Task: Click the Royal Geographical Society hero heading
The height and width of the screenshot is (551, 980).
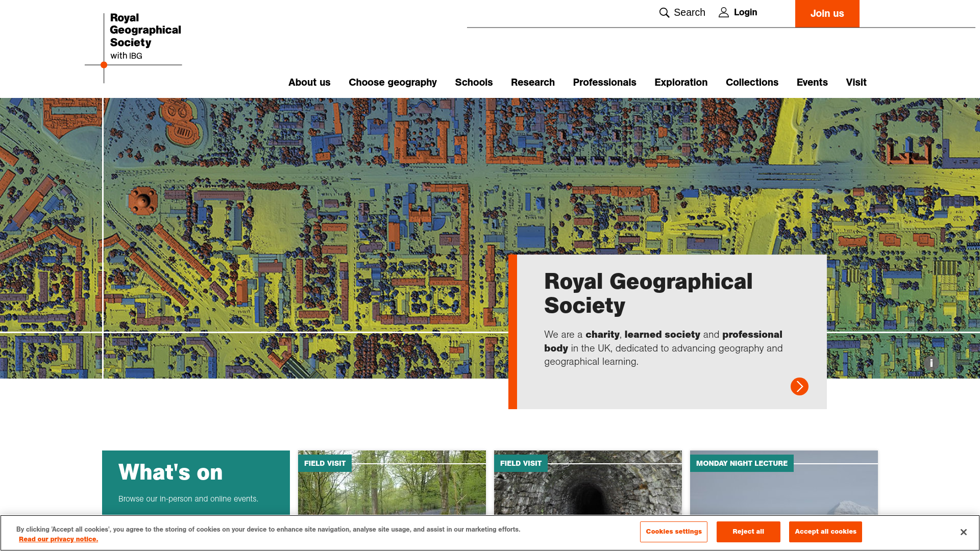Action: [x=648, y=293]
